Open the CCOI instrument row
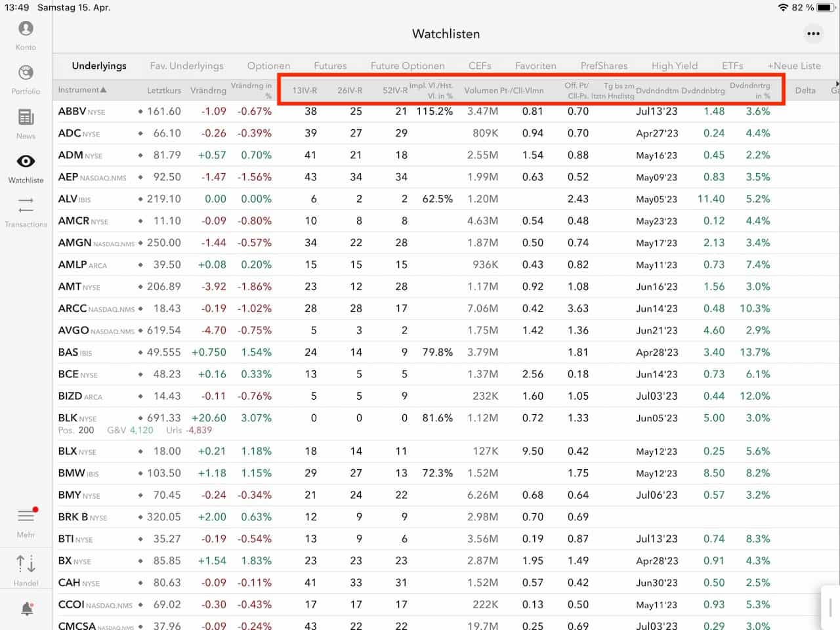The image size is (840, 630). click(x=446, y=605)
